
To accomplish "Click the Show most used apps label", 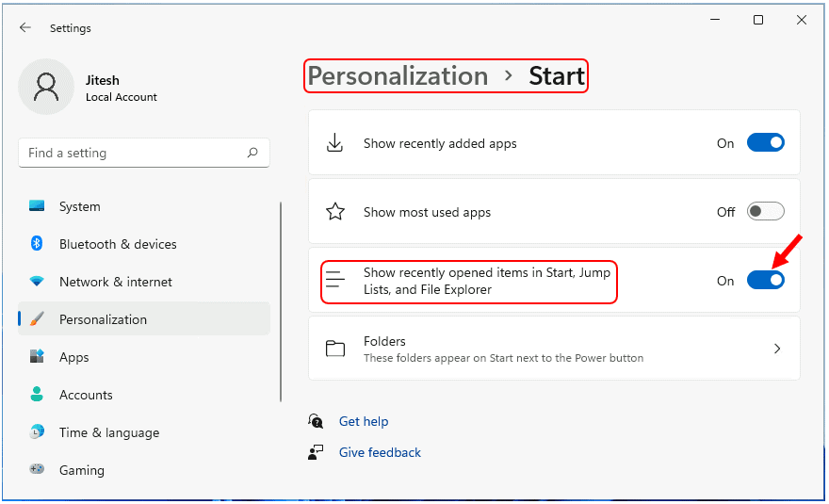I will (427, 212).
